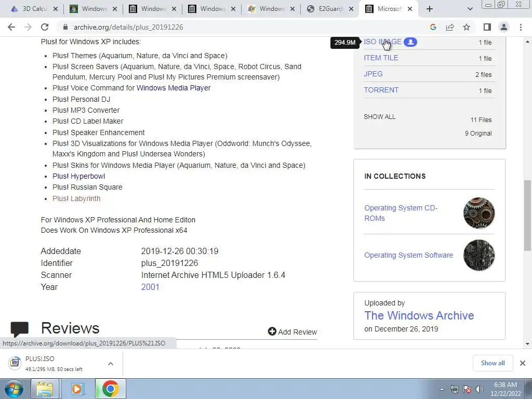Expand the PLUS!.ISO download options chevron

[x=111, y=364]
